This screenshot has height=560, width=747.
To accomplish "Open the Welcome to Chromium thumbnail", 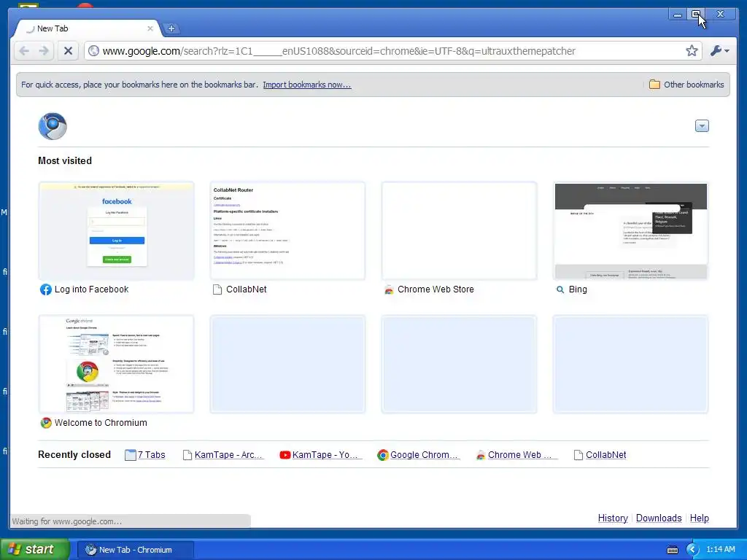I will coord(117,364).
